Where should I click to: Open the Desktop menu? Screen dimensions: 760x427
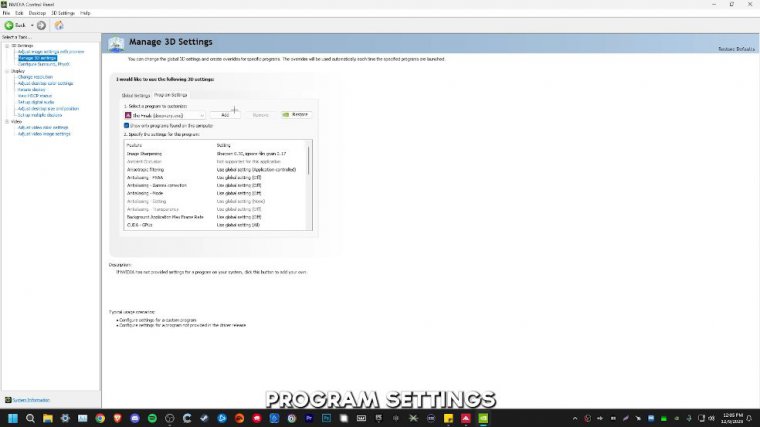click(37, 13)
